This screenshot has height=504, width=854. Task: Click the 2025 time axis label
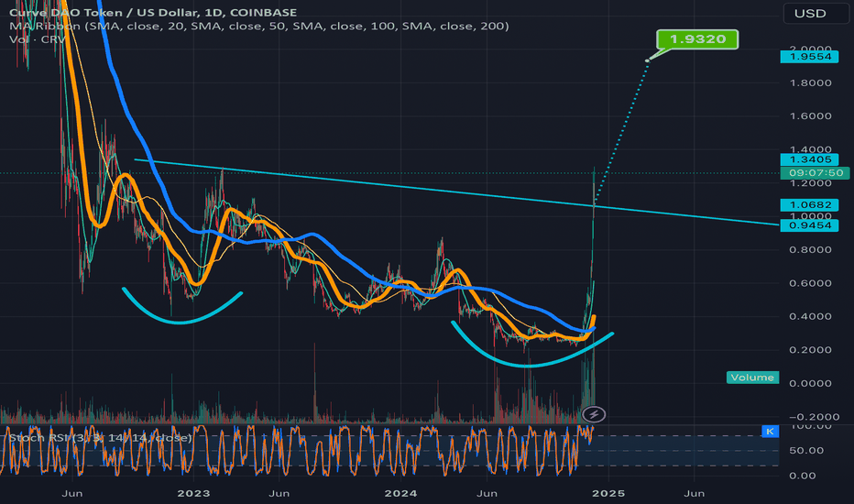[608, 493]
